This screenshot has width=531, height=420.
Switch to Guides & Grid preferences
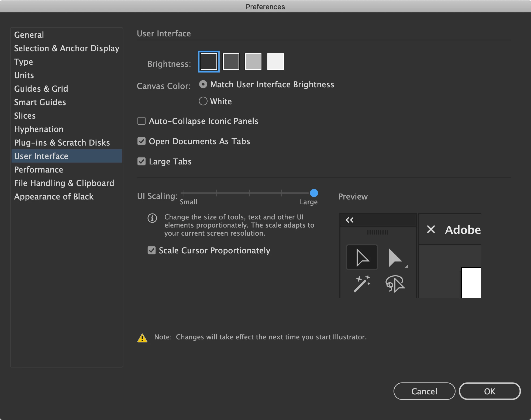[41, 89]
